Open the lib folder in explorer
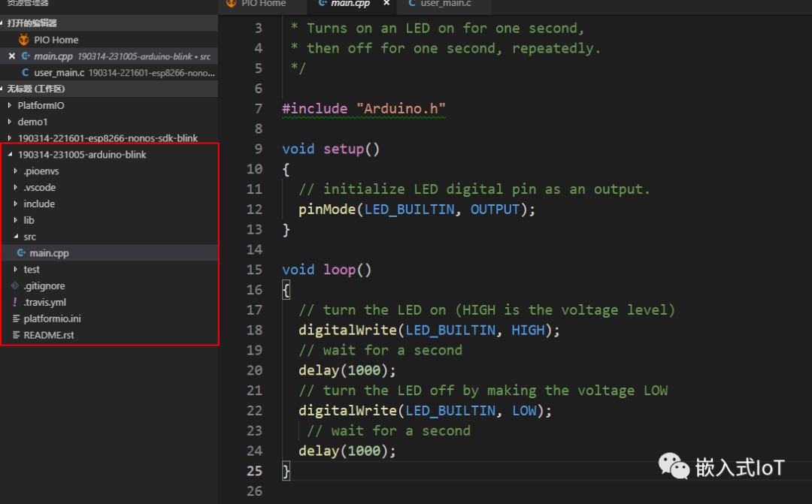 click(29, 220)
